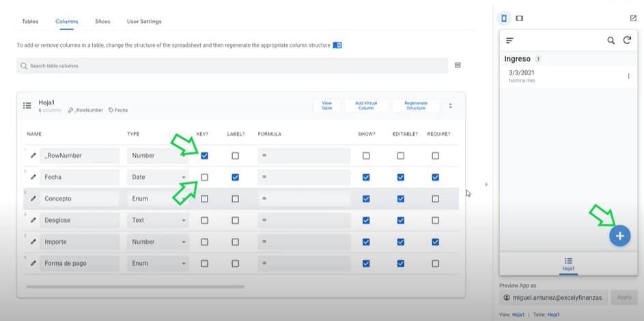The image size is (644, 321).
Task: Click the pencil edit icon for Desglose
Action: coord(33,220)
